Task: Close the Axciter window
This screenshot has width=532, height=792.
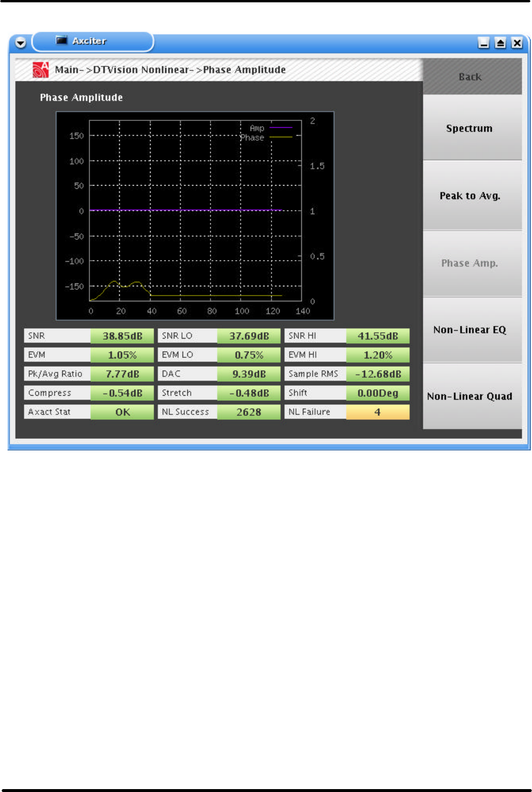Action: click(x=516, y=43)
